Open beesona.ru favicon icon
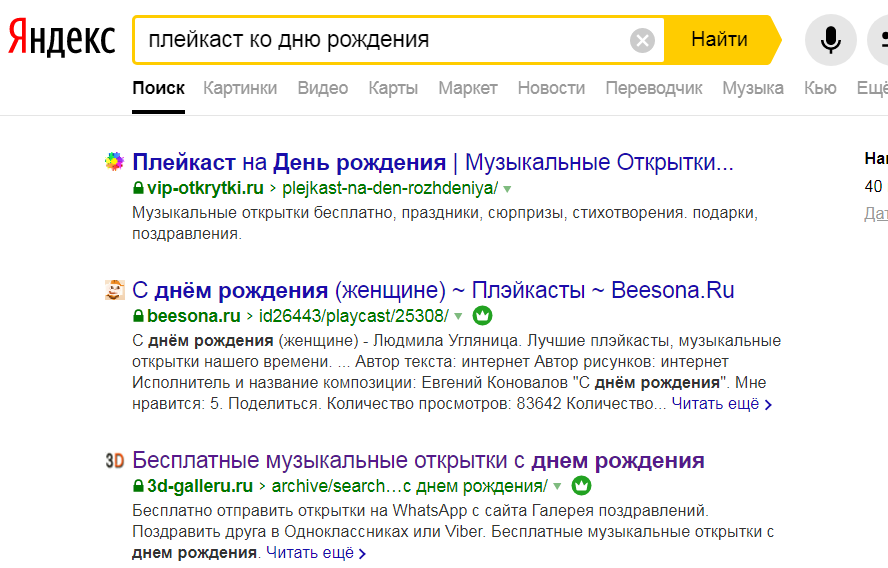Viewport: 888px width, 568px height. (114, 290)
